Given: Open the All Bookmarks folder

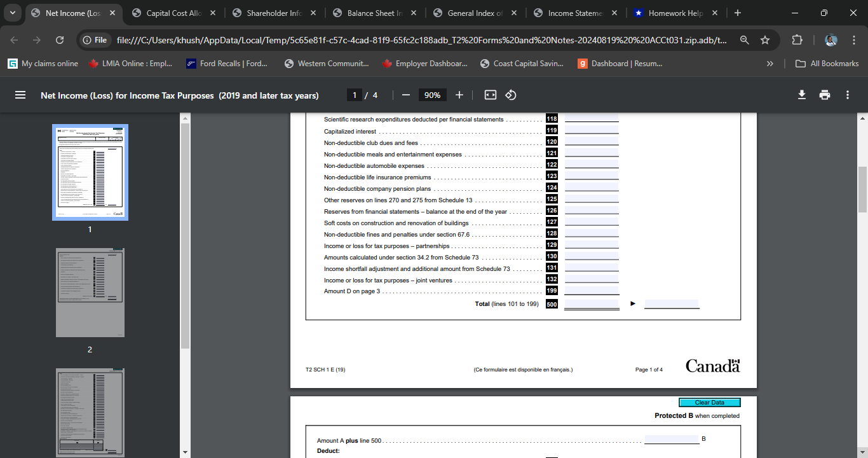Looking at the screenshot, I should (828, 64).
